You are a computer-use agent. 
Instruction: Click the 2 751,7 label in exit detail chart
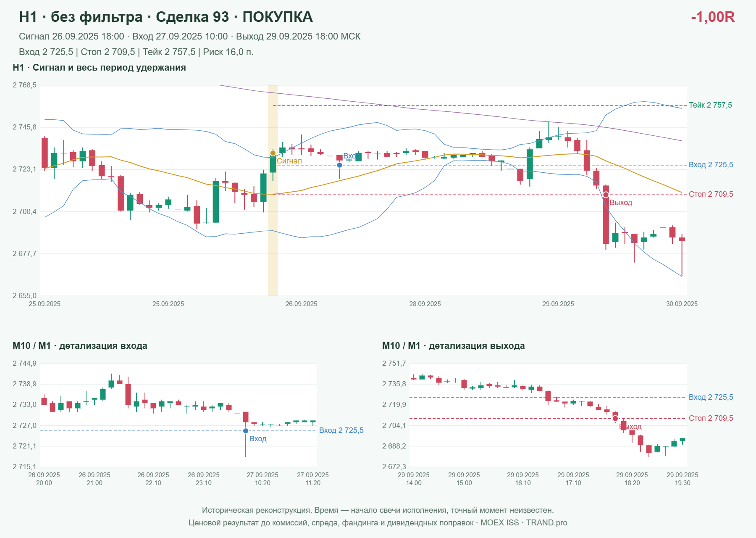point(394,364)
